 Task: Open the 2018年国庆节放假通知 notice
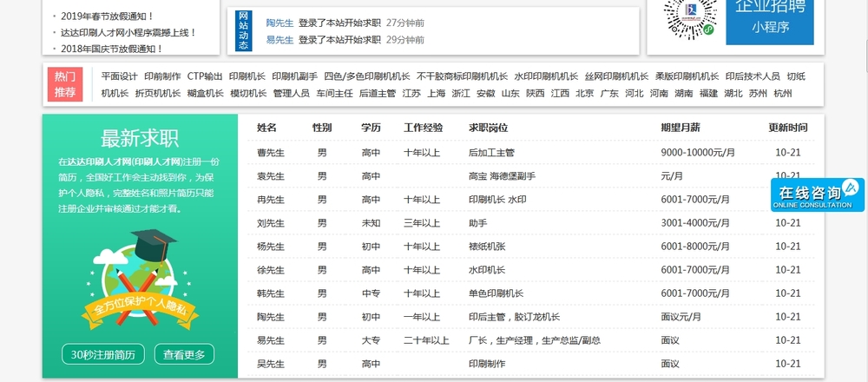click(112, 49)
